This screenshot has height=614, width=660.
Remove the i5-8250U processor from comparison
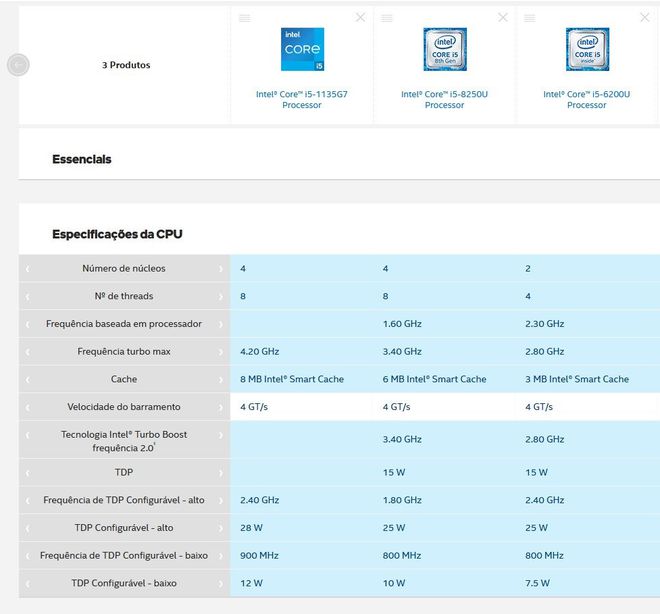[503, 17]
